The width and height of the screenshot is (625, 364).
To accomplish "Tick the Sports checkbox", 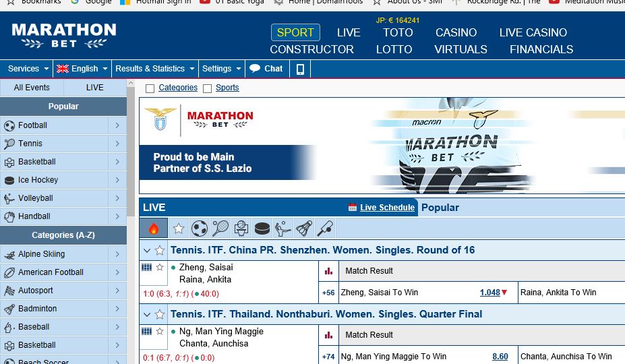I will pos(207,88).
